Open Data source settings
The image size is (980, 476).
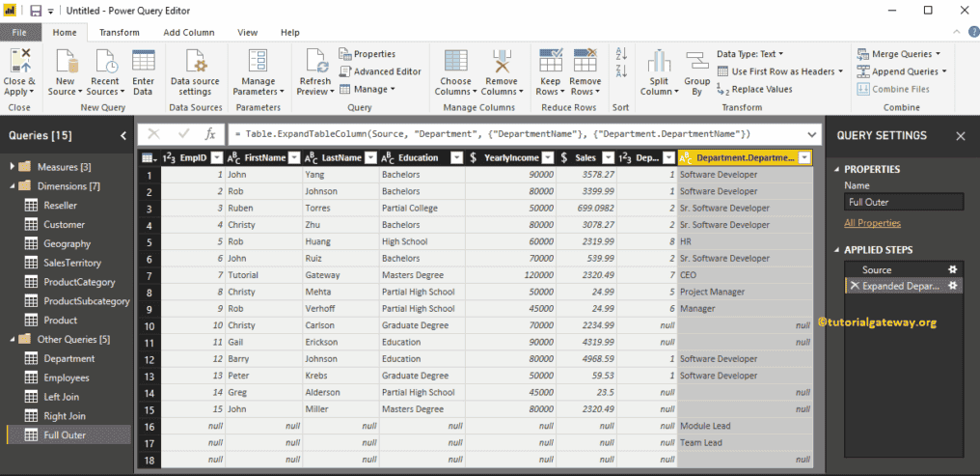195,73
